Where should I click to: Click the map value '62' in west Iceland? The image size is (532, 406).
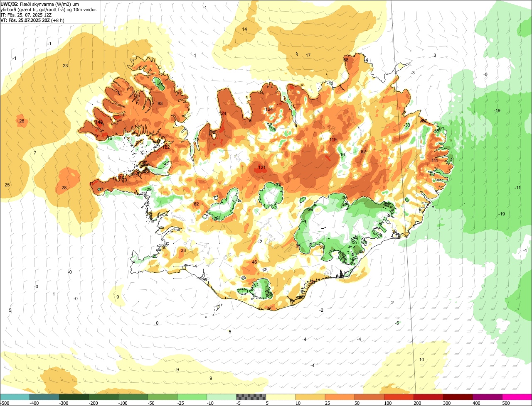click(196, 204)
